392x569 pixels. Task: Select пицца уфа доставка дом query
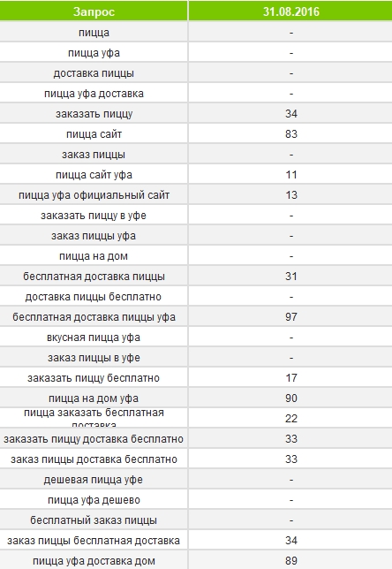(x=94, y=561)
